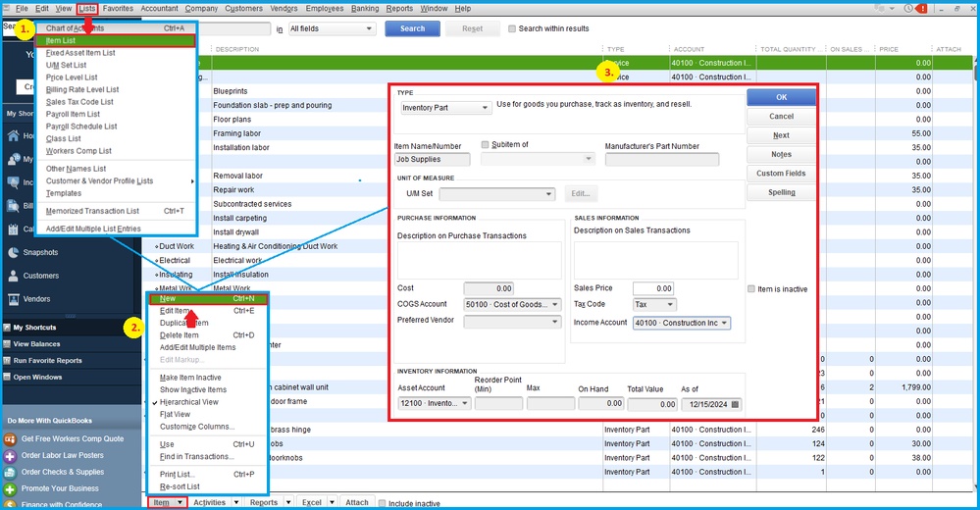This screenshot has width=980, height=510.
Task: Click the Open Windows icon
Action: 7,378
